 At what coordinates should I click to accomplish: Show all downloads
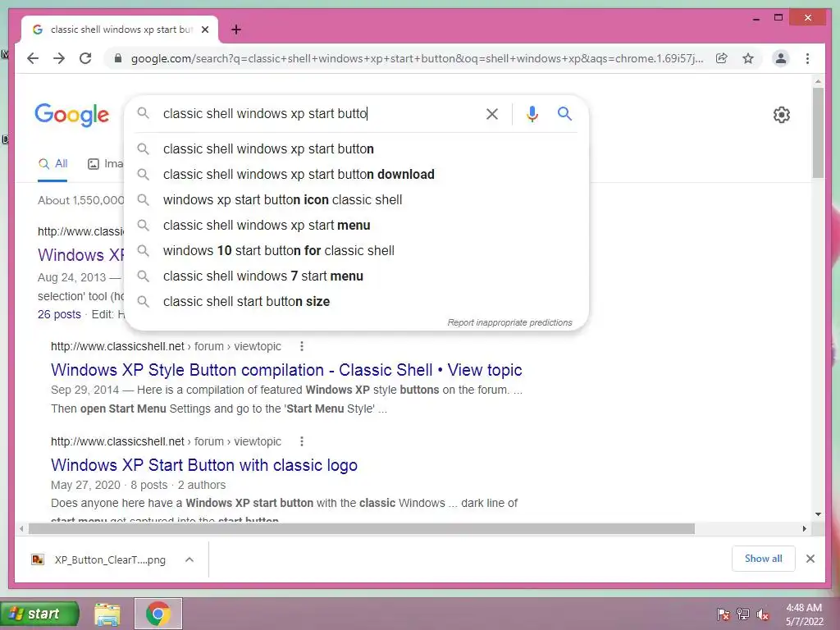763,559
